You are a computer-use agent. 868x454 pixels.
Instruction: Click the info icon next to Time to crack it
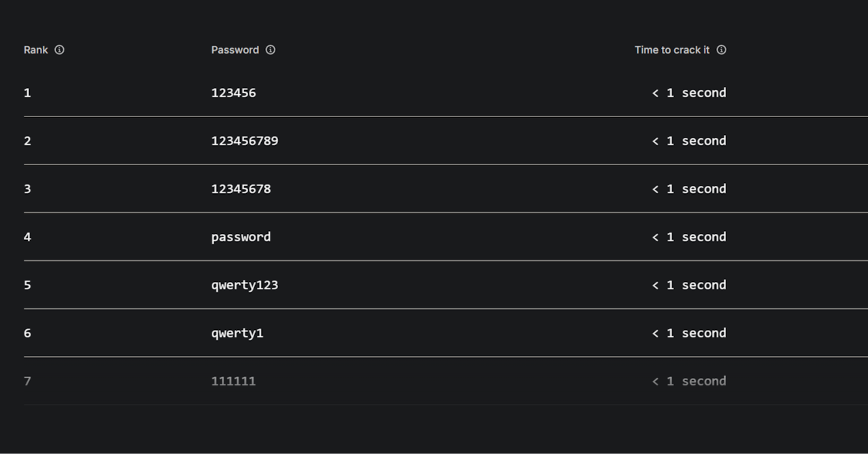click(x=722, y=49)
